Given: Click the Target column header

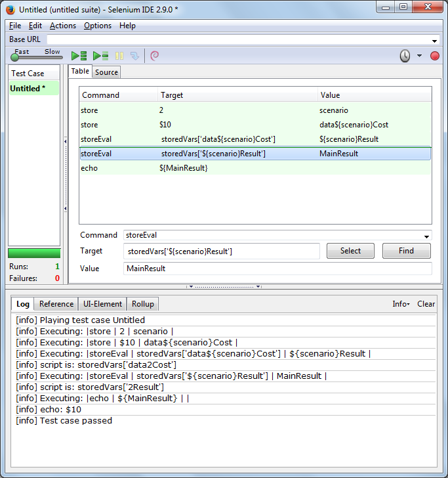Looking at the screenshot, I should pyautogui.click(x=237, y=95).
